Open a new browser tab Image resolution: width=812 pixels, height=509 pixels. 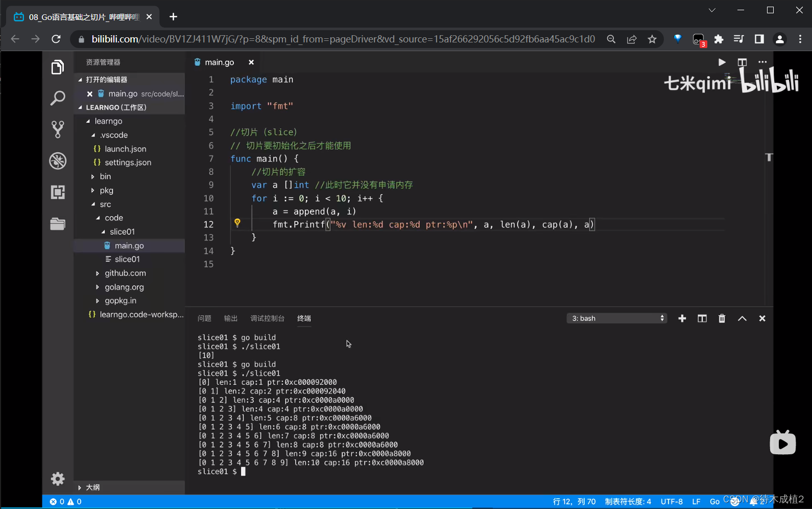click(174, 17)
